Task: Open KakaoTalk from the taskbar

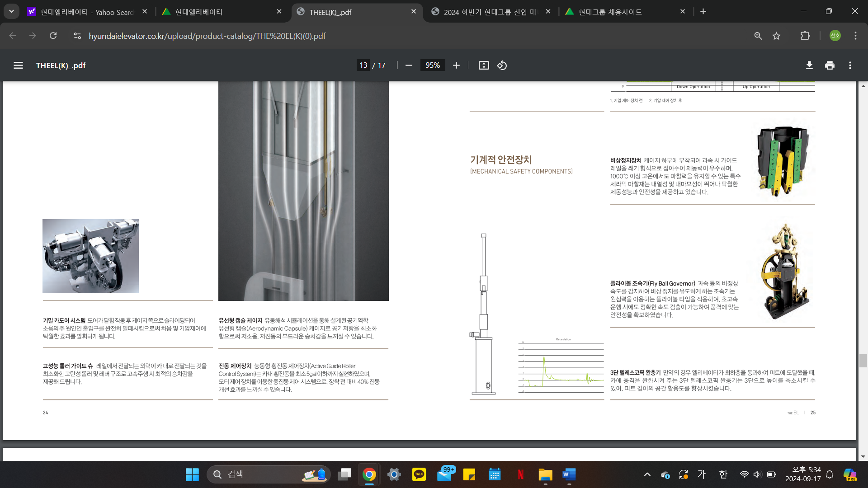Action: (419, 474)
